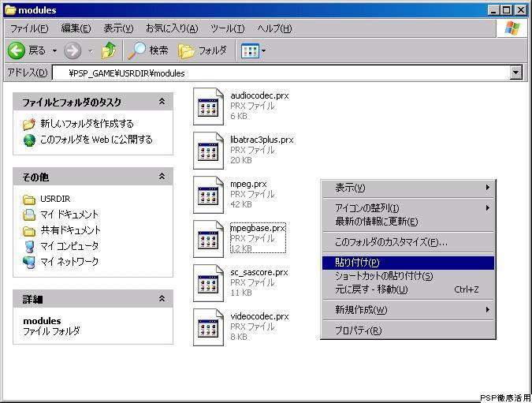The width and height of the screenshot is (532, 403).
Task: Choose 貼り付け(P) in context menu
Action: click(x=408, y=263)
